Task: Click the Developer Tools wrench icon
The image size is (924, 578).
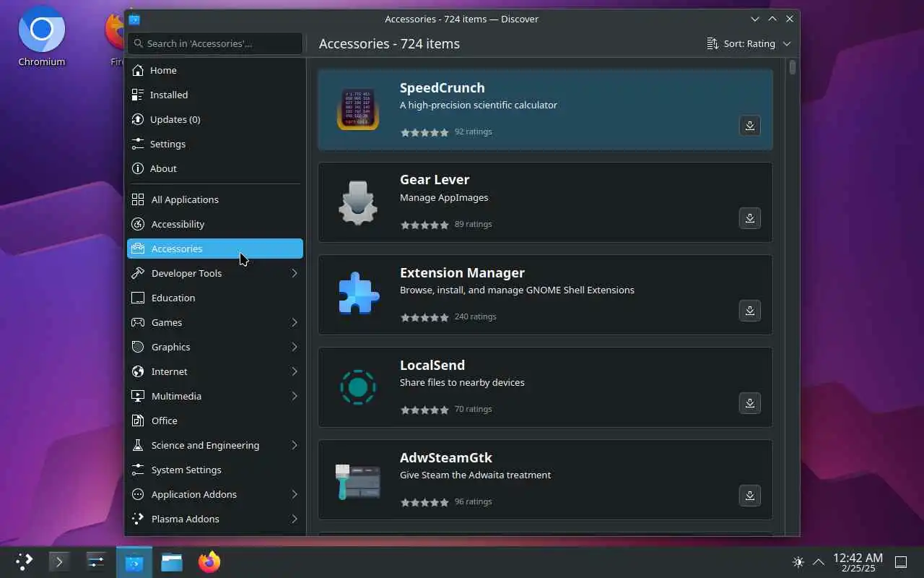Action: click(138, 273)
